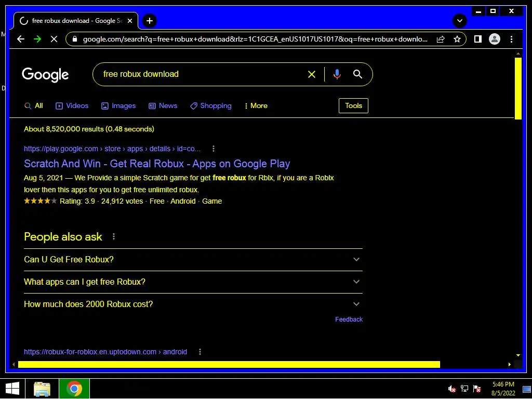This screenshot has width=532, height=399.
Task: Open the tab search dropdown arrow
Action: tap(460, 21)
